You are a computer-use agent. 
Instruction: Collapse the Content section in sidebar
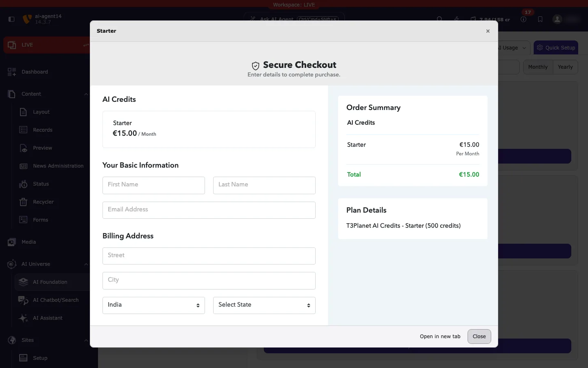(86, 94)
